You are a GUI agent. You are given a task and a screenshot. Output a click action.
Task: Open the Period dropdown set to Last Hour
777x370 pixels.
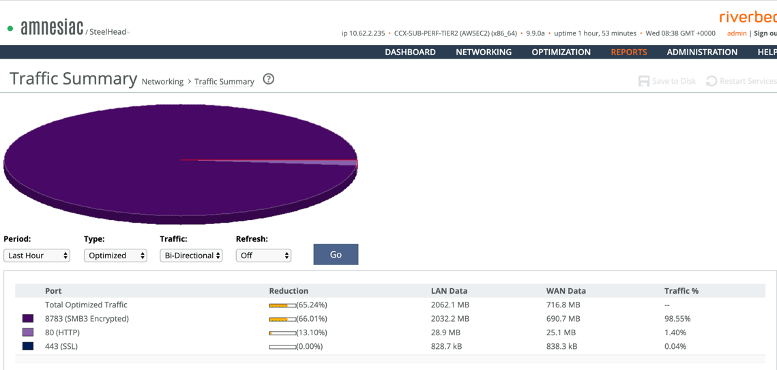point(37,256)
